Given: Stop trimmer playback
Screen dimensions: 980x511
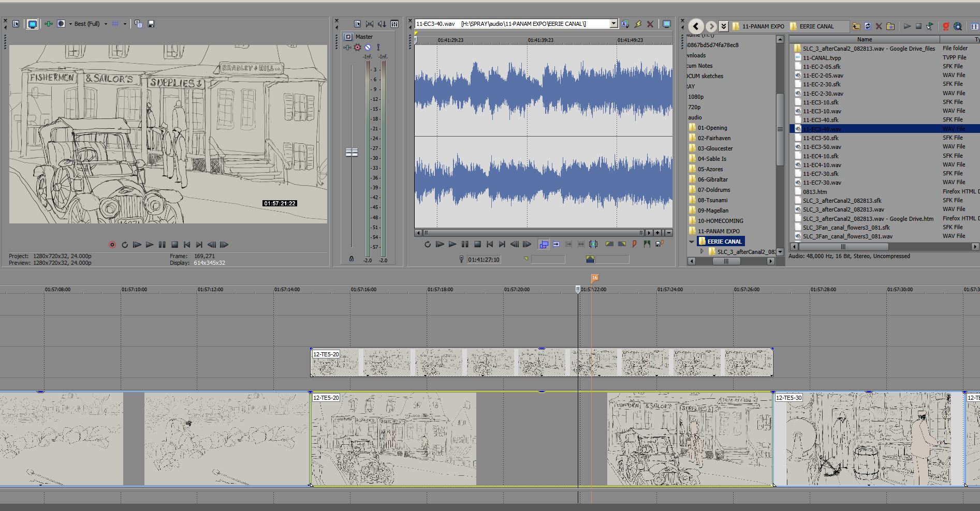Looking at the screenshot, I should tap(477, 244).
